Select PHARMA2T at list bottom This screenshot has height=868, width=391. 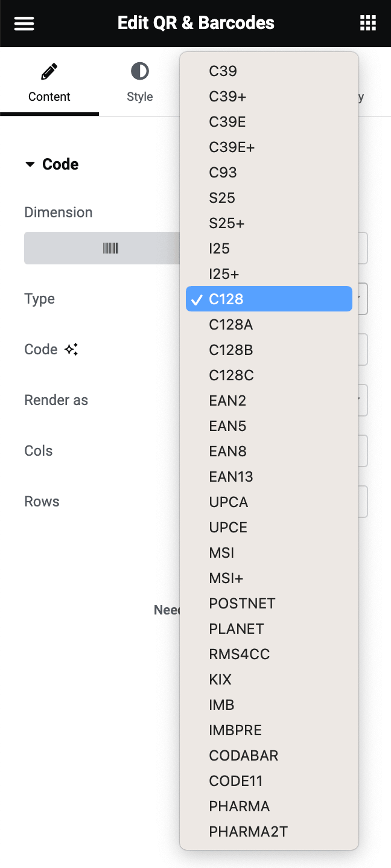click(248, 832)
